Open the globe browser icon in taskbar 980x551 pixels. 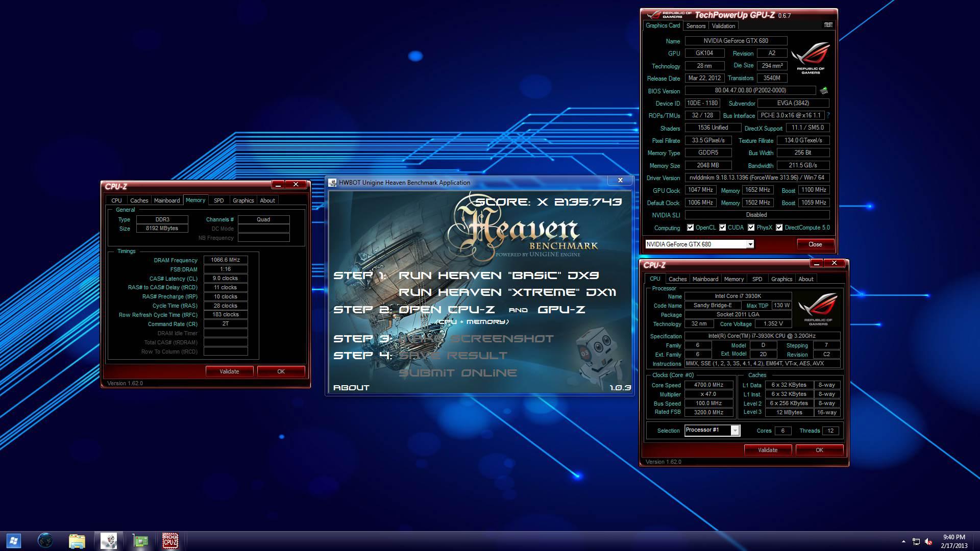point(45,541)
